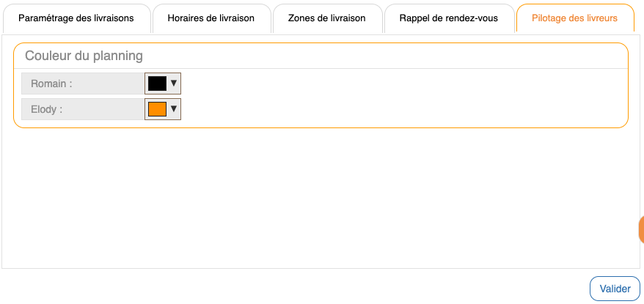644x304 pixels.
Task: Switch to Horaires de livraison tab
Action: tap(211, 18)
